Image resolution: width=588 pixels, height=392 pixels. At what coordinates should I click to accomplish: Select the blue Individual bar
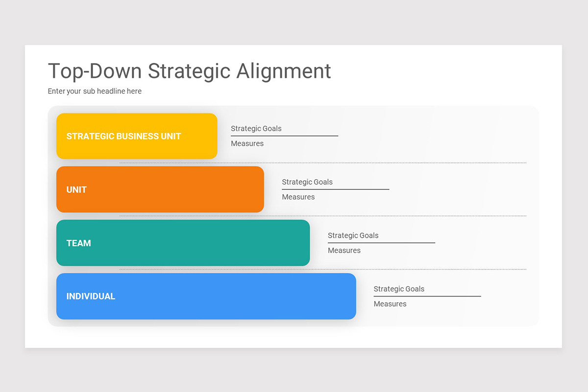click(206, 296)
